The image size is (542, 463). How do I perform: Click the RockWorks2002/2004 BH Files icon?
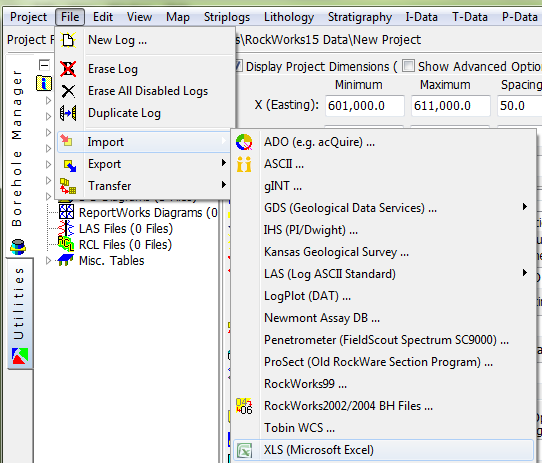pyautogui.click(x=244, y=406)
